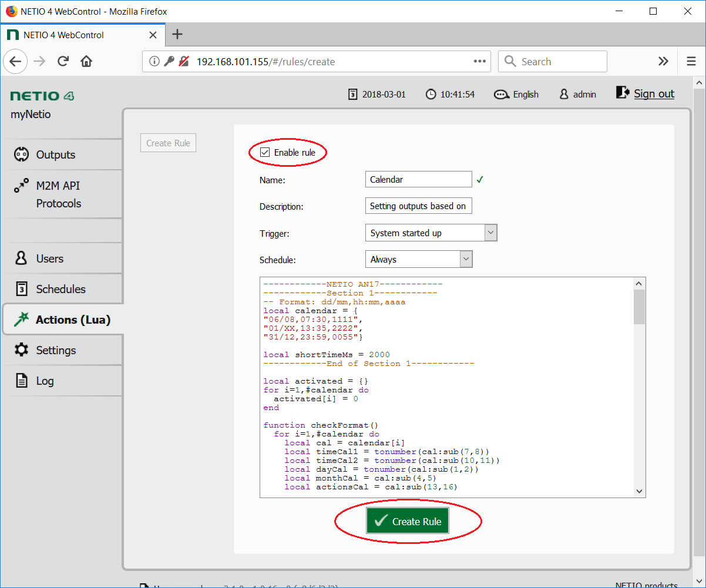Click inside the Name field containing Calendar
The image size is (706, 588).
click(x=418, y=179)
